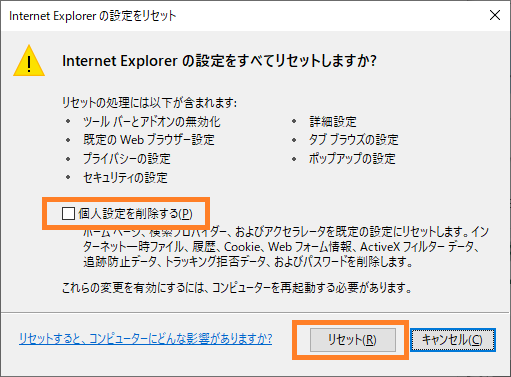The width and height of the screenshot is (511, 377).
Task: Click the キャンセル(C) button
Action: pyautogui.click(x=452, y=340)
